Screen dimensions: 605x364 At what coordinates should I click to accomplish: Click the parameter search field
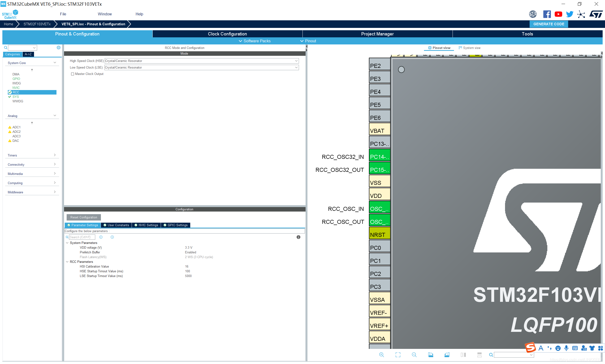[x=82, y=237]
